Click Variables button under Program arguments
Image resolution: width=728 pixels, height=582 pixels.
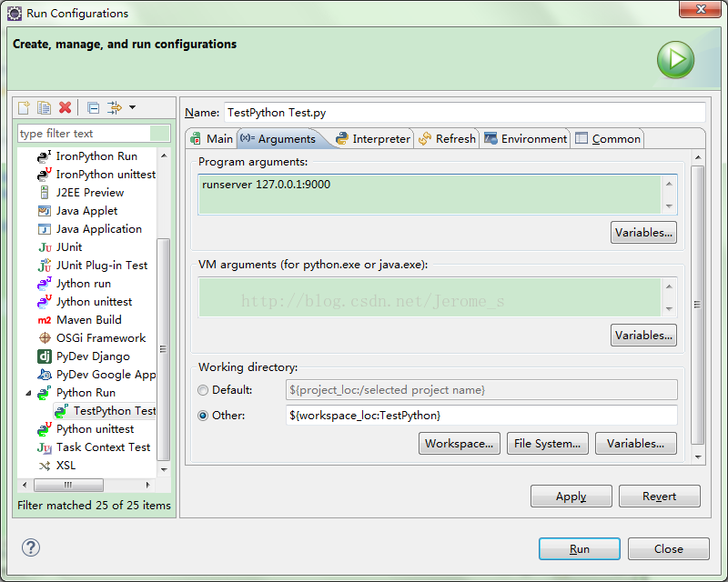(643, 233)
